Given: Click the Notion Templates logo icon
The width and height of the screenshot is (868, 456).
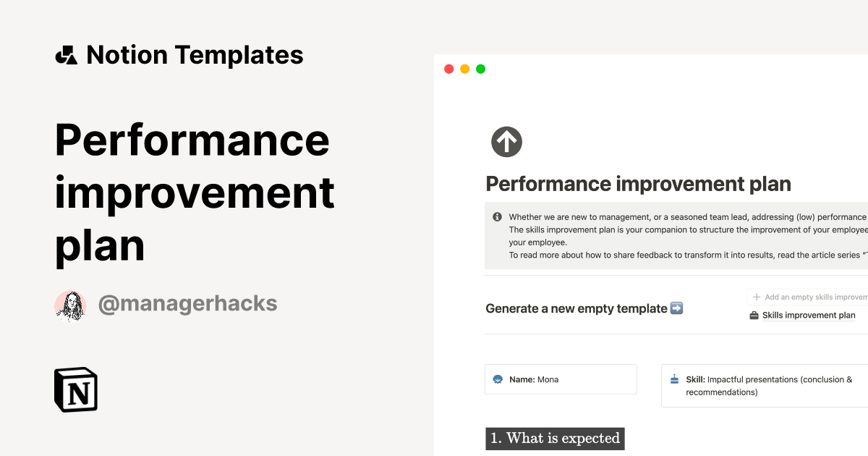Looking at the screenshot, I should click(66, 54).
